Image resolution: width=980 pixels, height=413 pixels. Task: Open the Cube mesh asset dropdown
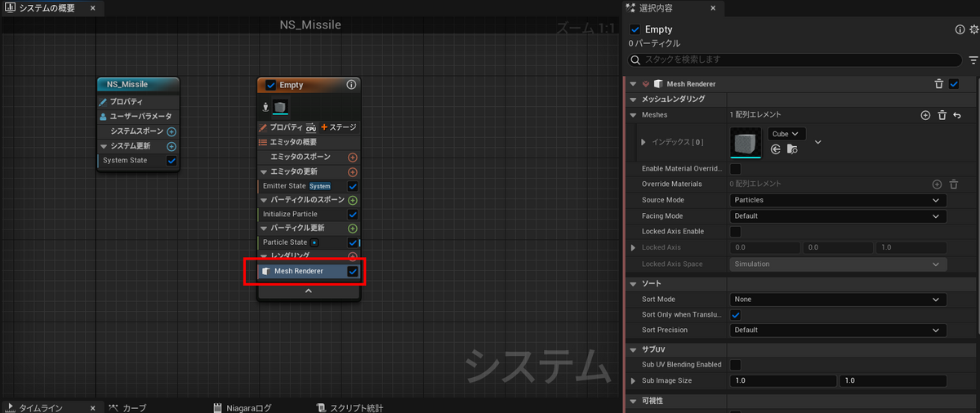point(786,134)
